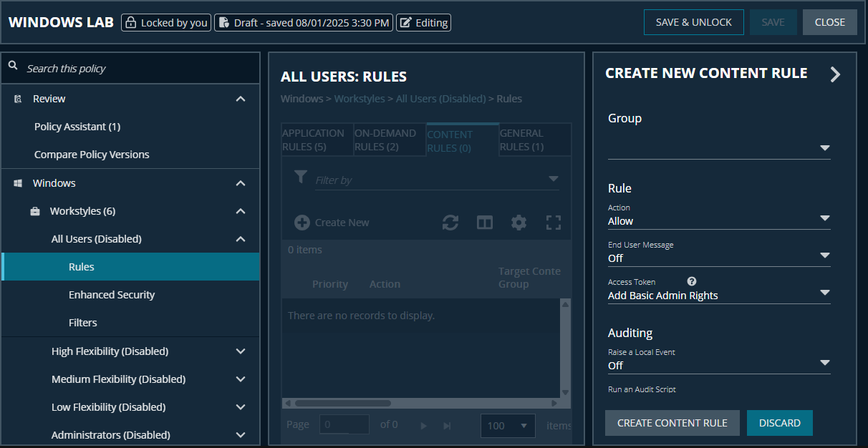Click the Create New plus icon
This screenshot has width=868, height=448.
(302, 223)
